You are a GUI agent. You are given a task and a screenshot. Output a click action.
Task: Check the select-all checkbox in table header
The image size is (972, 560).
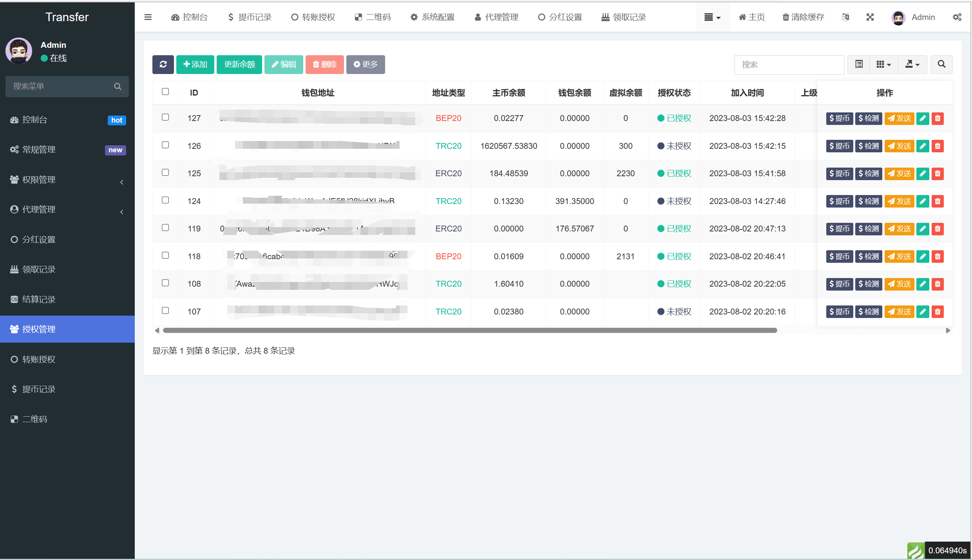pyautogui.click(x=165, y=92)
